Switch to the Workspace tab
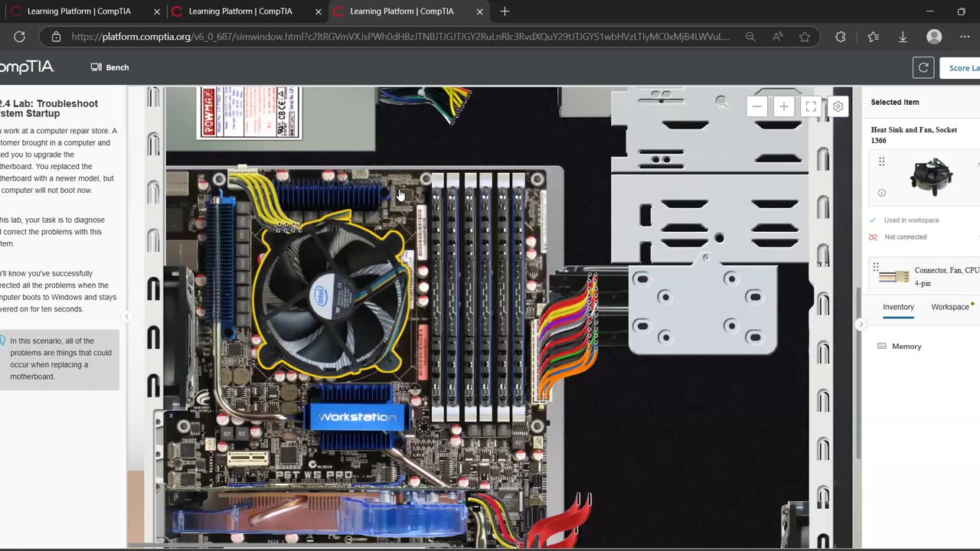 (950, 307)
